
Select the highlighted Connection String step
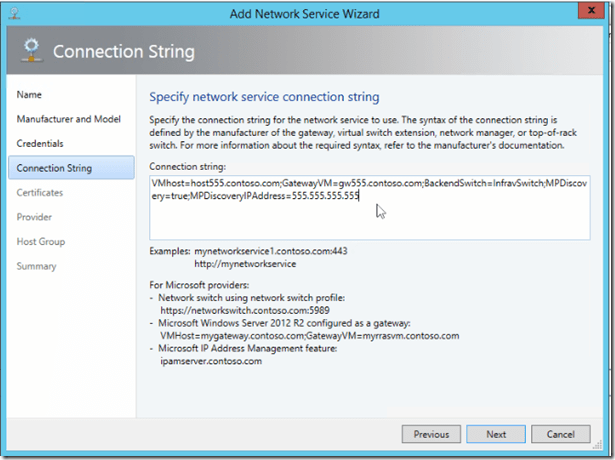point(54,168)
